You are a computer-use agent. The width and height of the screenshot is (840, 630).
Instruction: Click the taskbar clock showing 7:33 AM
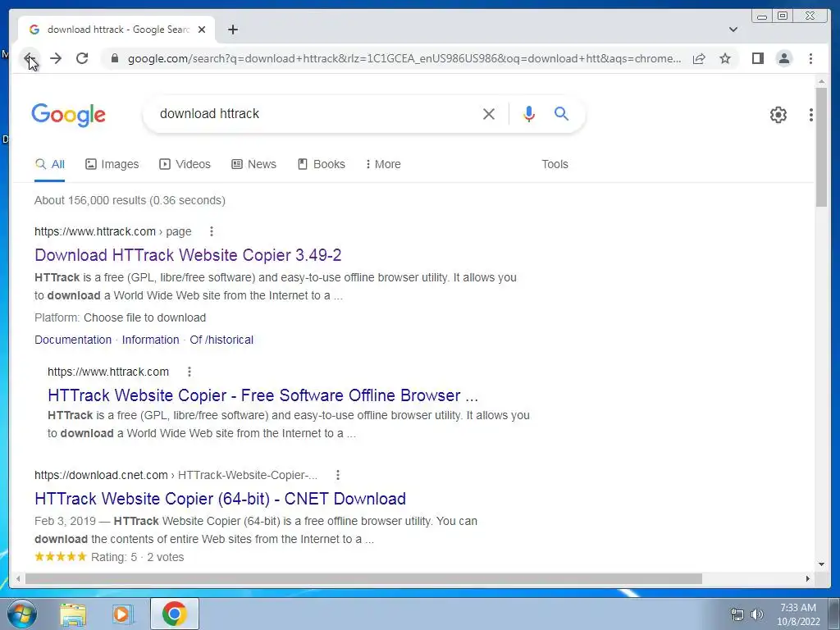pyautogui.click(x=798, y=614)
